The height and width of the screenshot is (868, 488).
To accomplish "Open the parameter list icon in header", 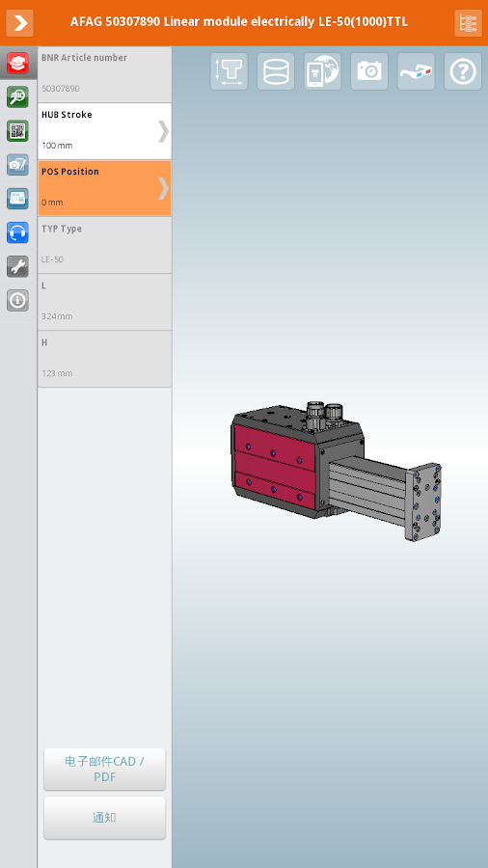I will pyautogui.click(x=468, y=23).
